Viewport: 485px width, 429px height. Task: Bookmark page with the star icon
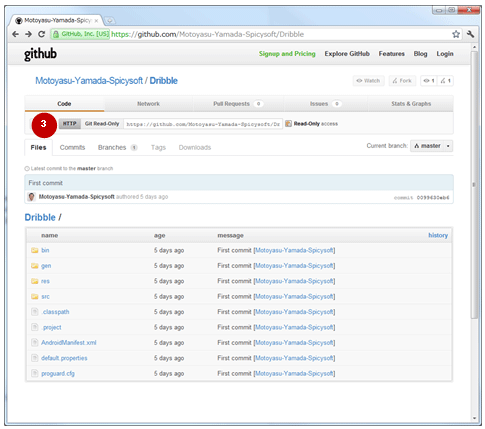[x=456, y=34]
